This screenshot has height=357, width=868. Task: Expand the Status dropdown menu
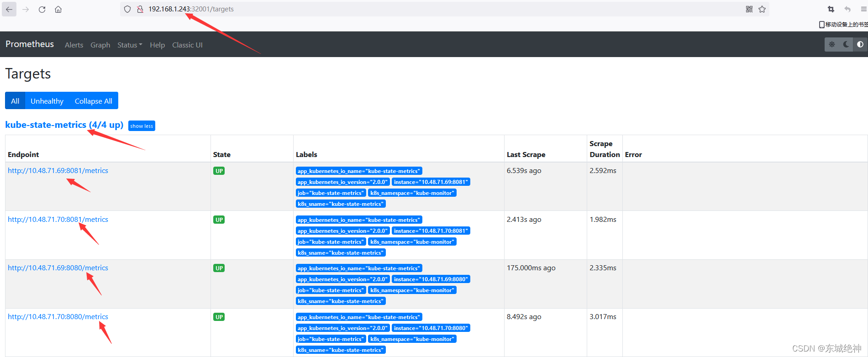pos(130,45)
